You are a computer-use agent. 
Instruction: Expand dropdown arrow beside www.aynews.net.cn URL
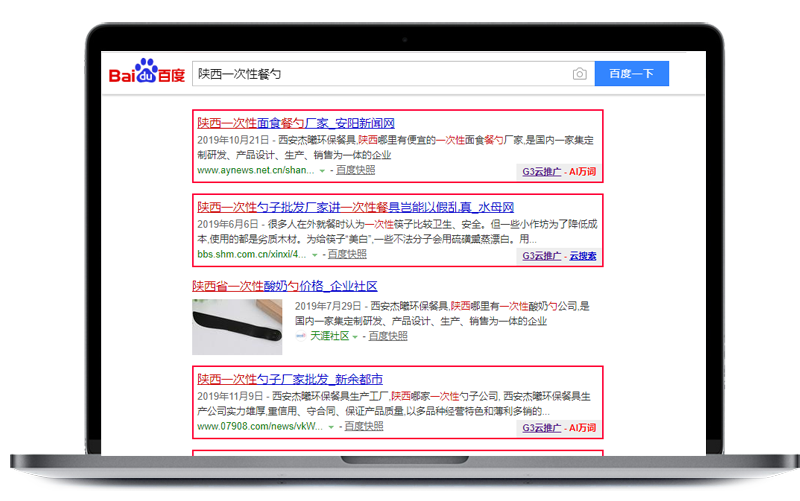322,171
